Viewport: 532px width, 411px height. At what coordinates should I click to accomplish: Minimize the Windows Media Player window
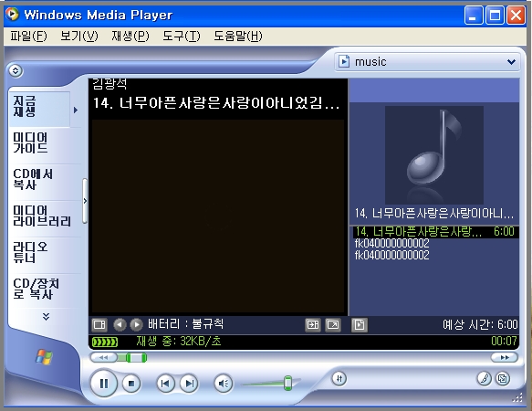click(x=473, y=16)
